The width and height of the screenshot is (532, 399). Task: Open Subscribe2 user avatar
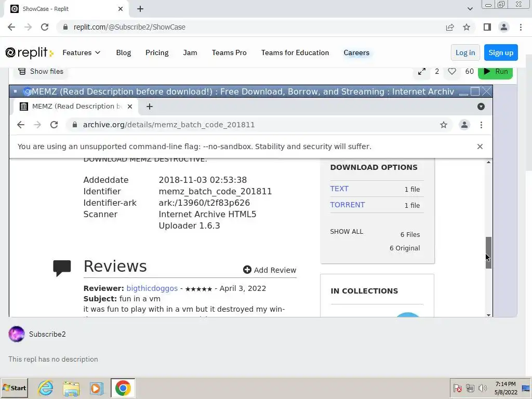[16, 334]
